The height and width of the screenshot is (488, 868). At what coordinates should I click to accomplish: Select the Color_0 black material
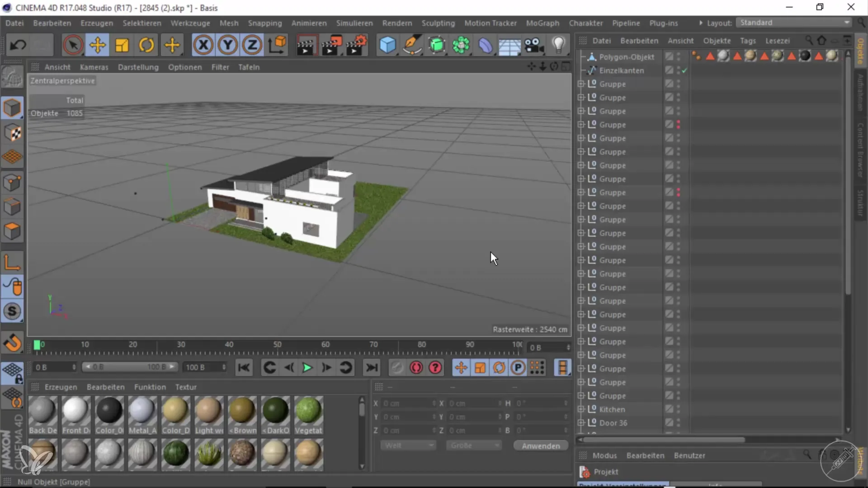click(x=109, y=415)
